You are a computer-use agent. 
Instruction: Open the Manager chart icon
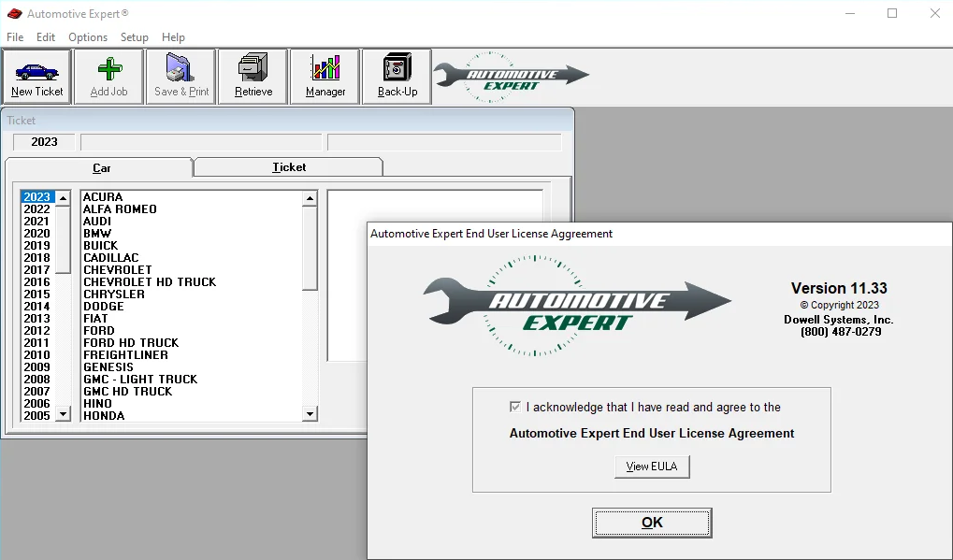325,67
